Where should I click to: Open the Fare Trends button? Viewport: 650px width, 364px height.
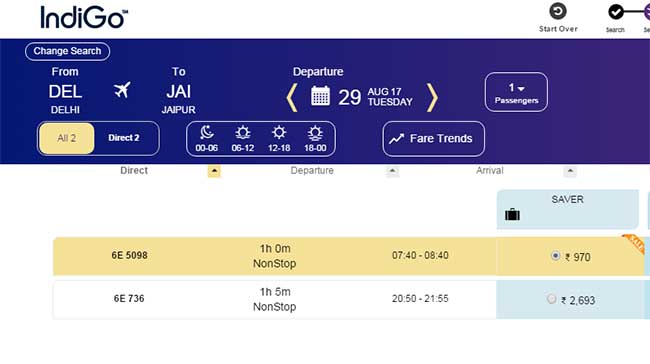(x=433, y=138)
